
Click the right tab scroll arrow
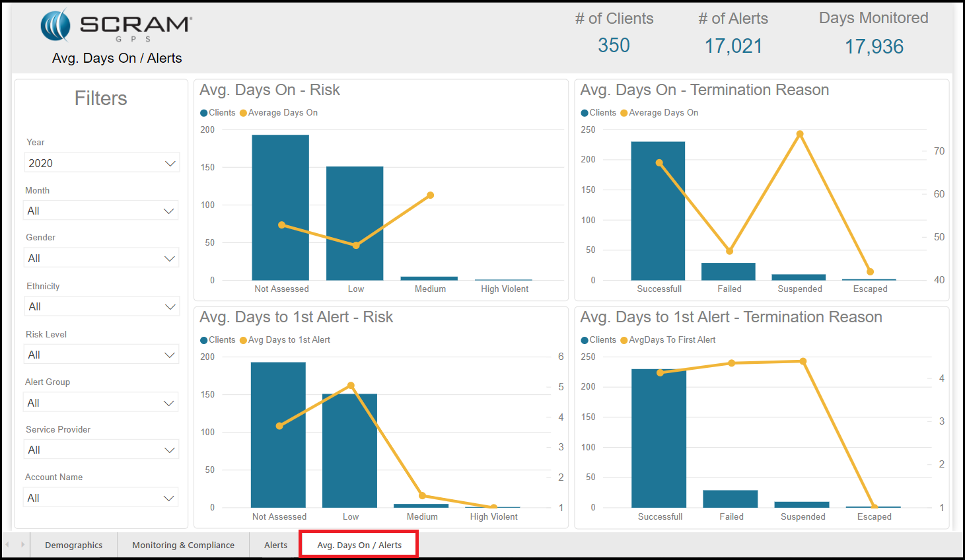tap(22, 545)
